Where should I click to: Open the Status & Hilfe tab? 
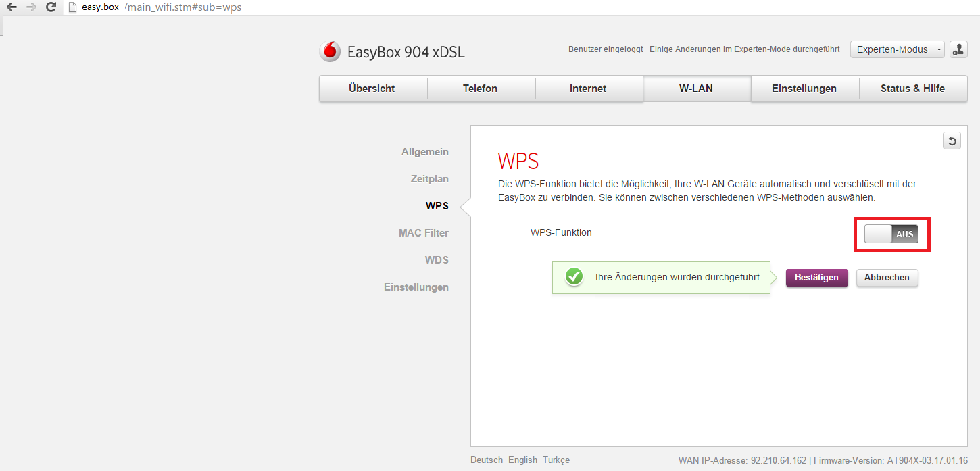click(x=913, y=88)
